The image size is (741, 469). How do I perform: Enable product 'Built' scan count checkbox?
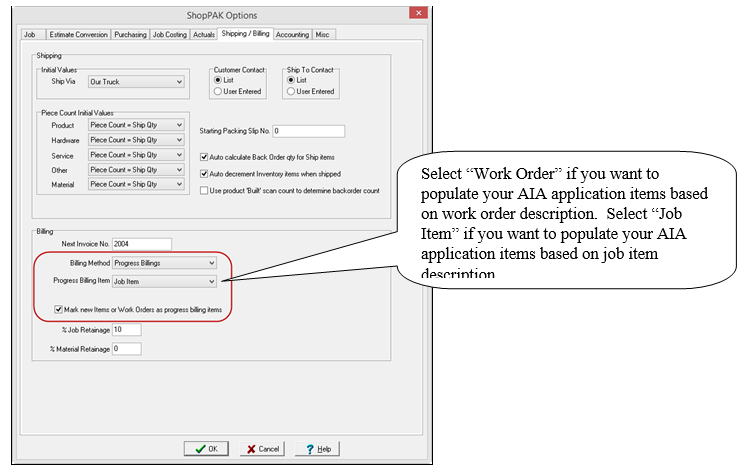pos(204,189)
